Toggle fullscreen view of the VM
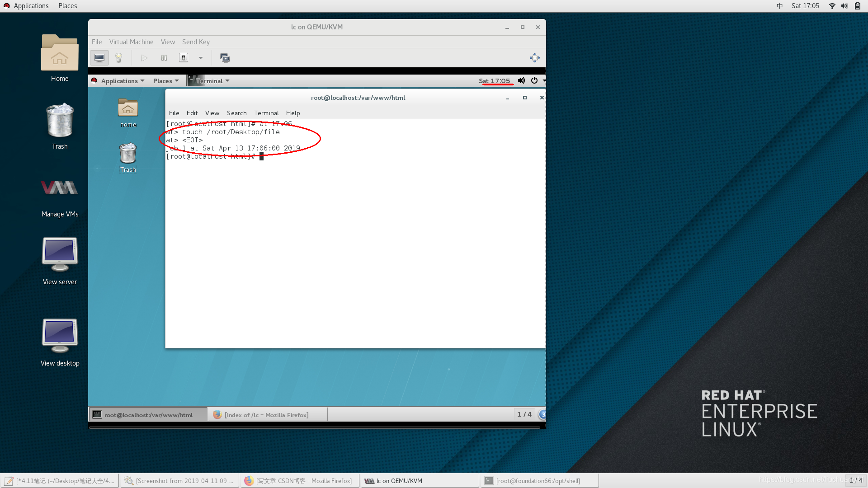The image size is (868, 488). click(534, 58)
